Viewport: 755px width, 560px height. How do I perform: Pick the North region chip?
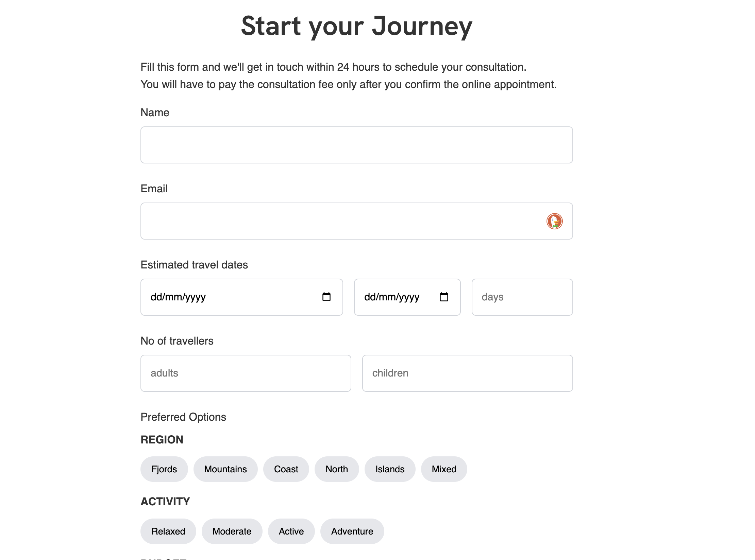coord(337,469)
